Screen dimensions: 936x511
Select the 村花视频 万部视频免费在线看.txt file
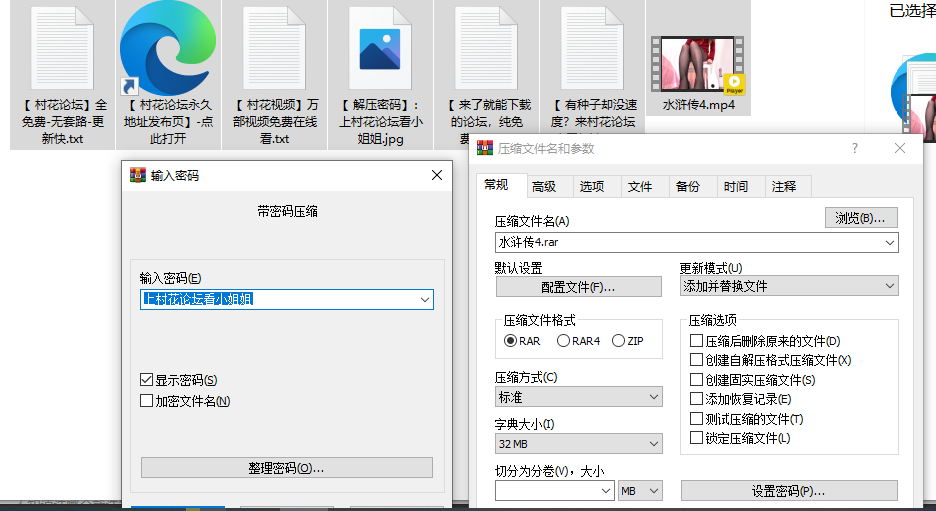tap(274, 48)
